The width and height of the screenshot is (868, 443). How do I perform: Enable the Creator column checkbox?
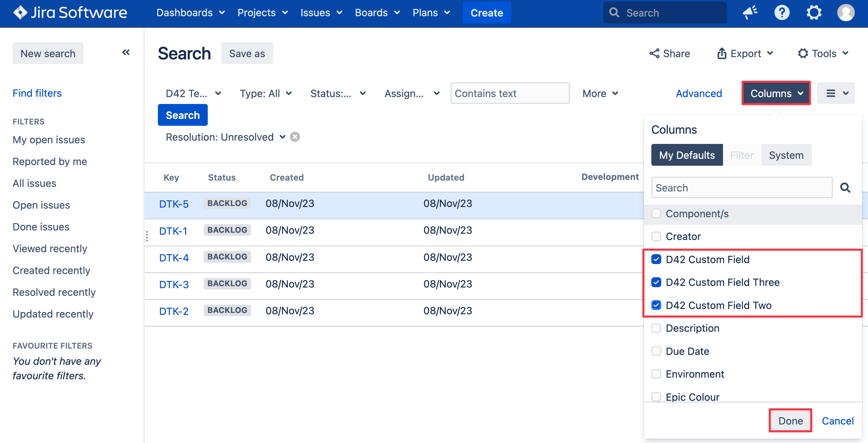656,236
